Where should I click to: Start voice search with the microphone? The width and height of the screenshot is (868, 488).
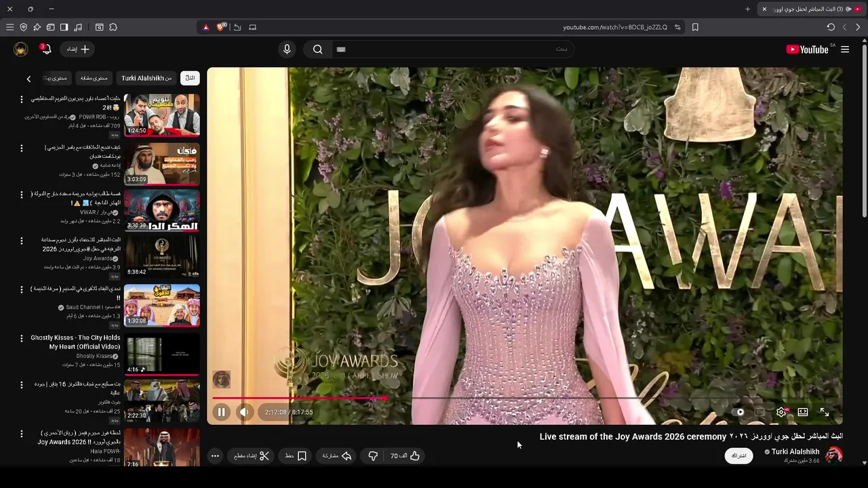click(x=287, y=49)
